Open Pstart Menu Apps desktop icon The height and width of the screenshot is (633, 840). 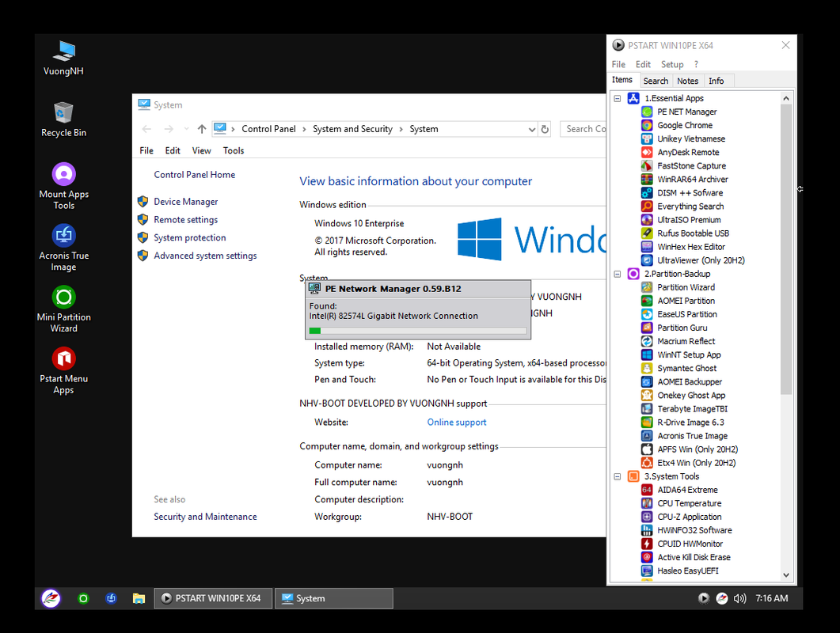[64, 370]
